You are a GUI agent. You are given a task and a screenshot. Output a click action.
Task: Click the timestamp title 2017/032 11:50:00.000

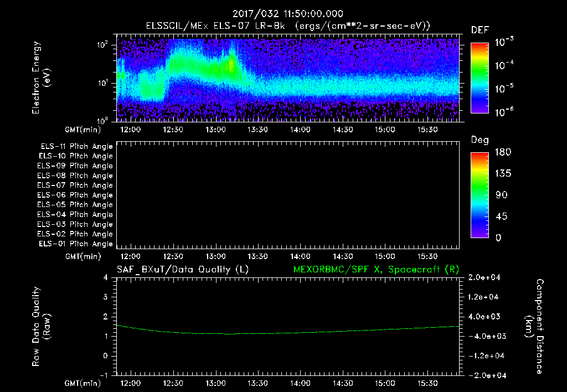pos(287,14)
